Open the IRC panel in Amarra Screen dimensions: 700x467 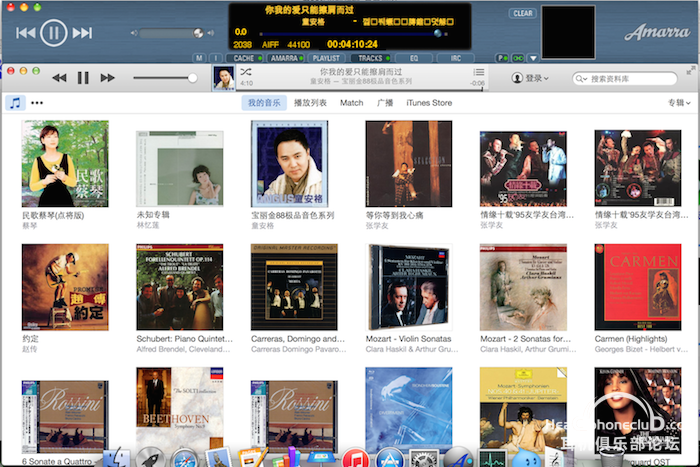pos(455,58)
